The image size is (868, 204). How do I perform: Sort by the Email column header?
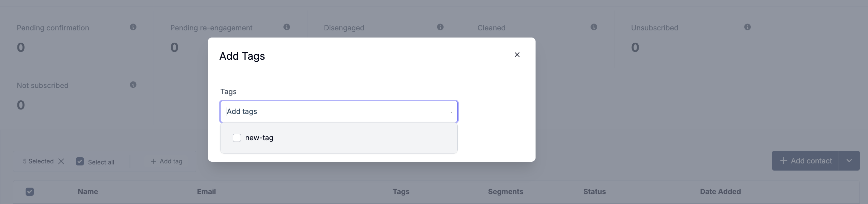pos(206,192)
